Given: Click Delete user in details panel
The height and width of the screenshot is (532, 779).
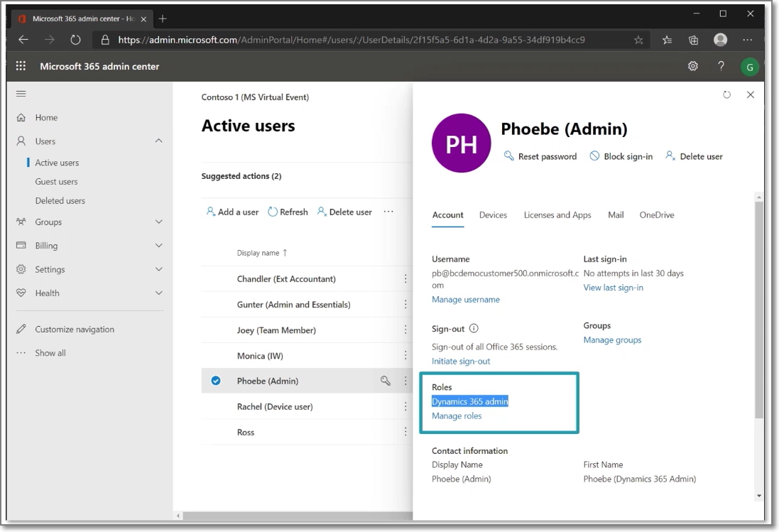Looking at the screenshot, I should click(694, 156).
